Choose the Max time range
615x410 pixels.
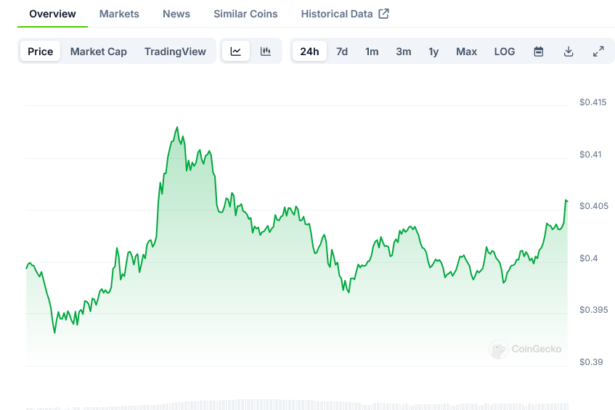466,51
